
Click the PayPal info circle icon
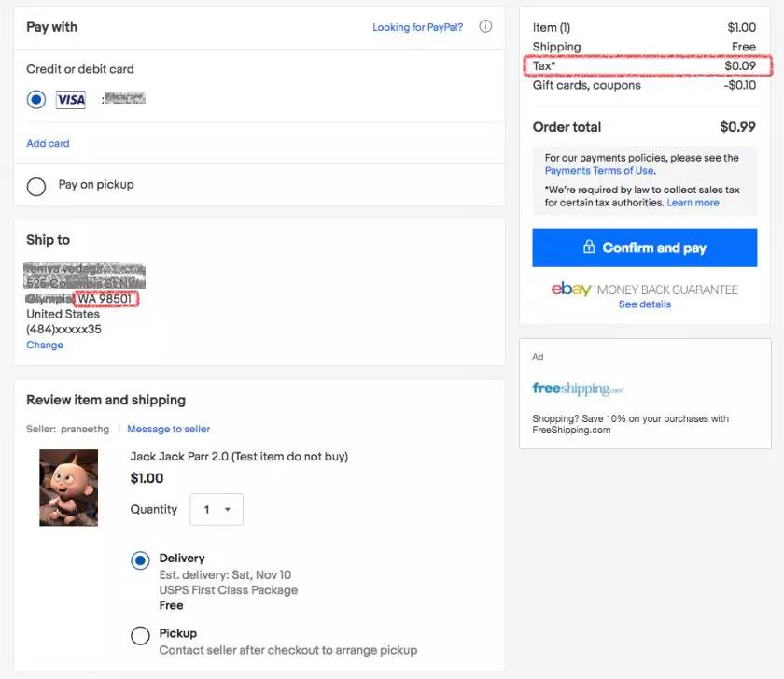[x=485, y=26]
